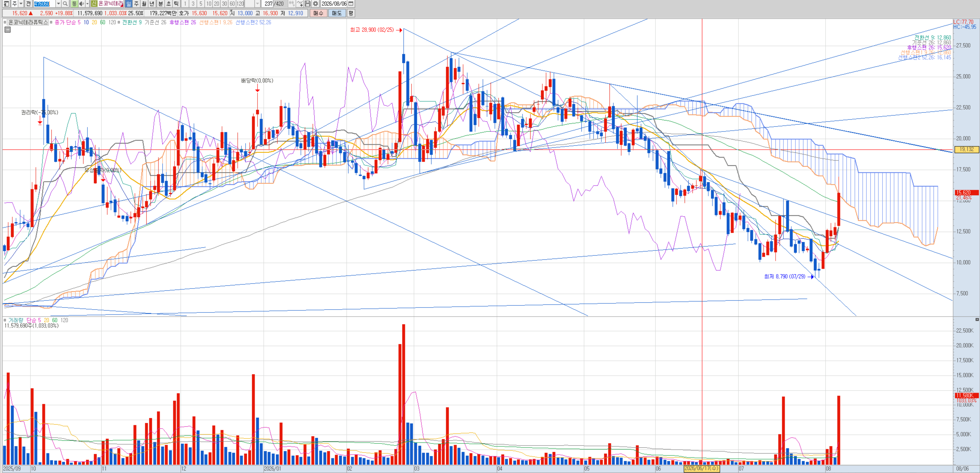Click the consecutive chart lookup icon
Viewport: 980px width, 473px height.
click(x=292, y=4)
